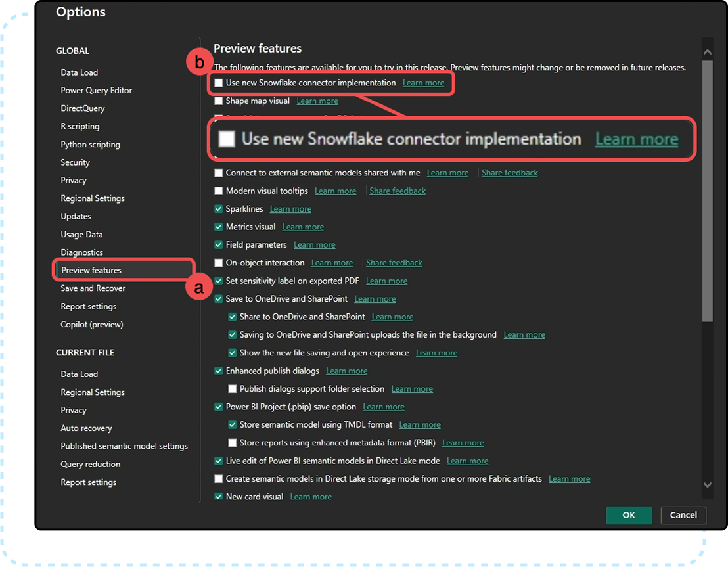This screenshot has height=567, width=728.
Task: Open CURRENT FILE Data Load section
Action: coord(80,374)
